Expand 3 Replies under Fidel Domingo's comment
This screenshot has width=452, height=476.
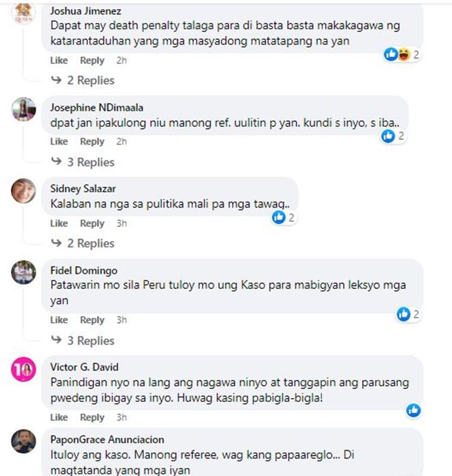pyautogui.click(x=83, y=341)
